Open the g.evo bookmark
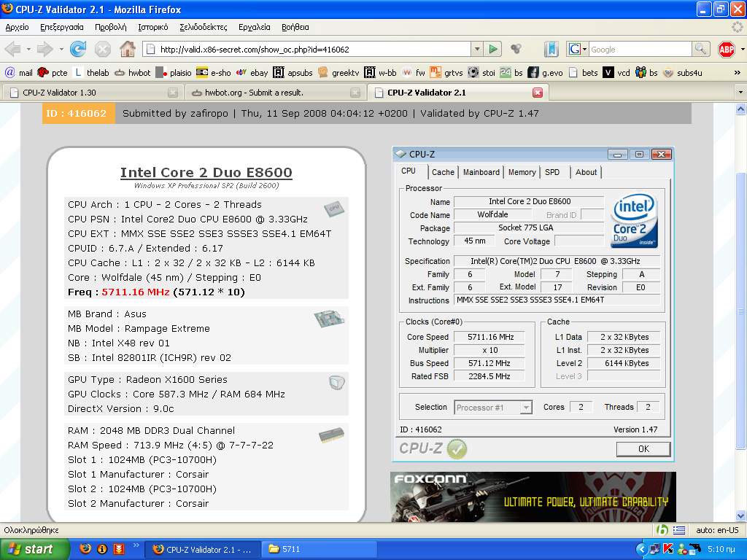747x560 pixels. tap(546, 73)
